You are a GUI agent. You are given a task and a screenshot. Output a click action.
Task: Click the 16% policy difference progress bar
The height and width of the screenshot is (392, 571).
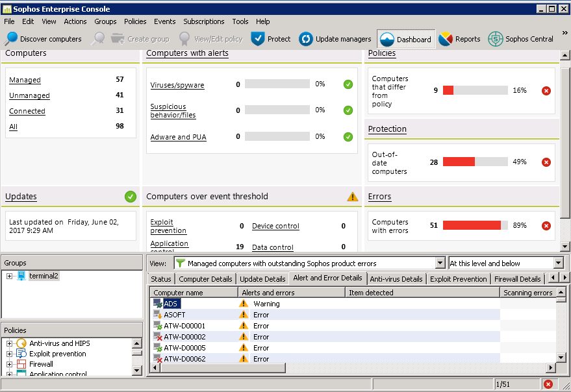(x=476, y=90)
